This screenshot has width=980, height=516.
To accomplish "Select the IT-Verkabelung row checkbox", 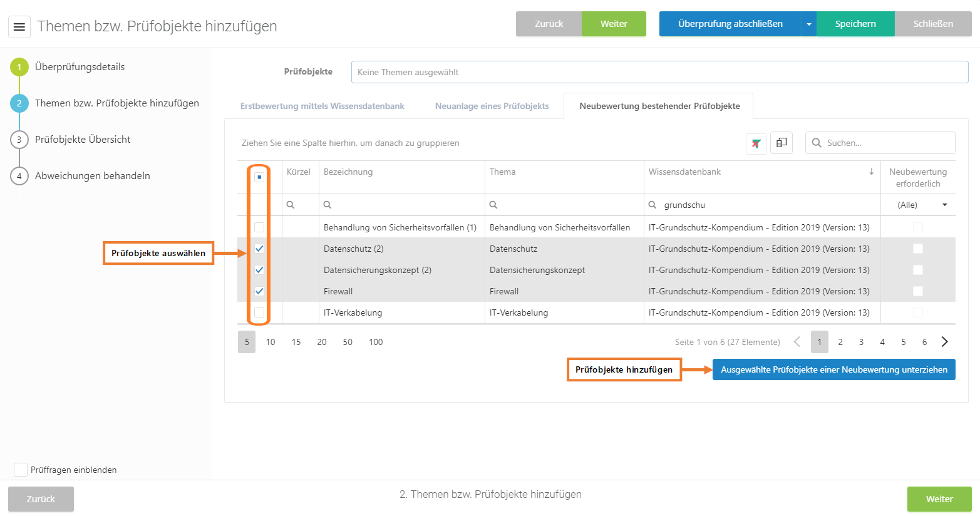I will [x=259, y=312].
